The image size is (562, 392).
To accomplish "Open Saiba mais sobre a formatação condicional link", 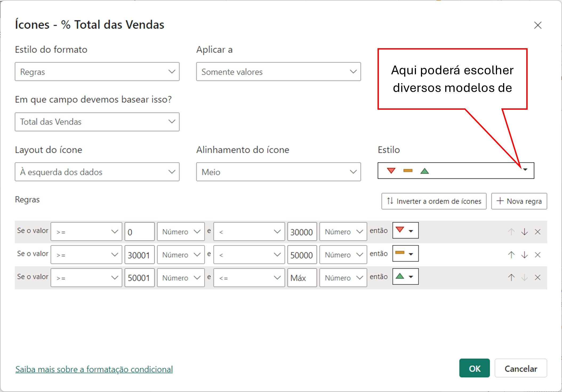I will point(94,369).
